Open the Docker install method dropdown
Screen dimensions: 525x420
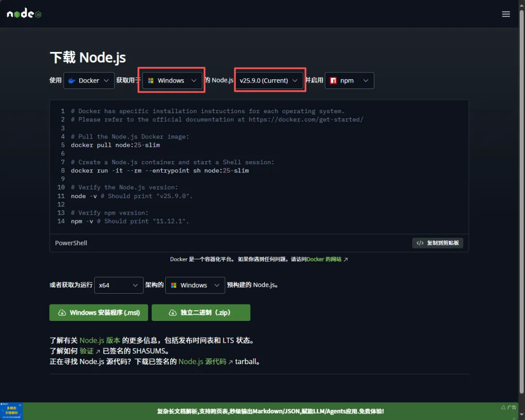89,81
